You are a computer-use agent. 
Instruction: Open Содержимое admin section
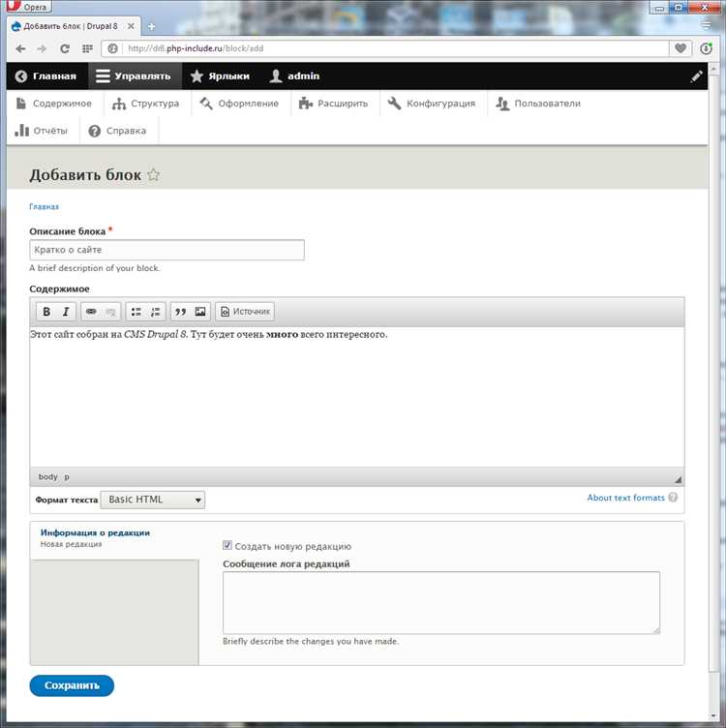(53, 104)
